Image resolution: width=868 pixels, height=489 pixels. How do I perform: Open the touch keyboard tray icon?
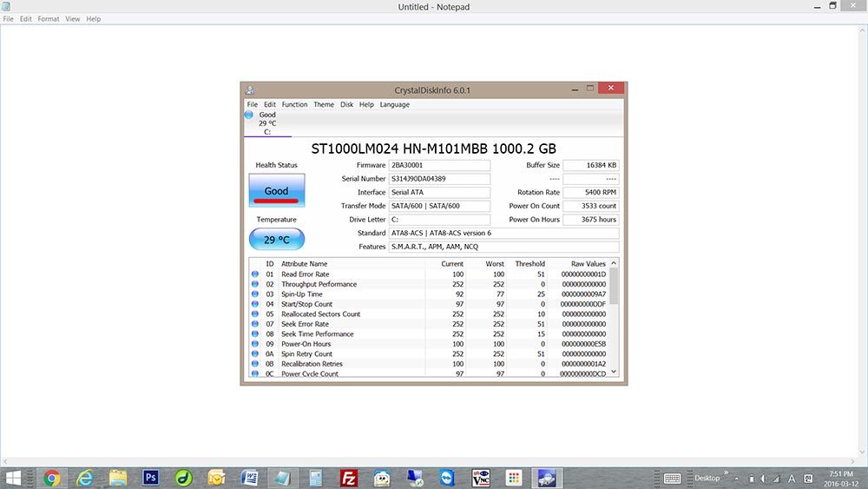point(672,479)
